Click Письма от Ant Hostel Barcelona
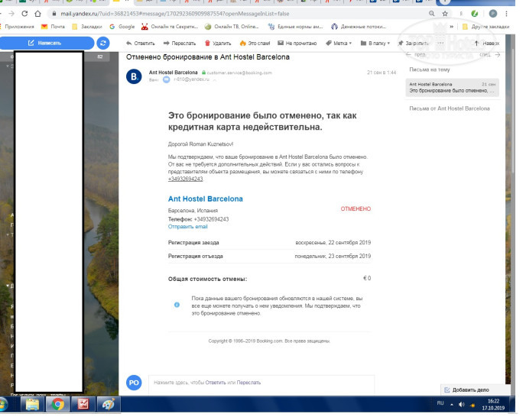 (x=450, y=108)
